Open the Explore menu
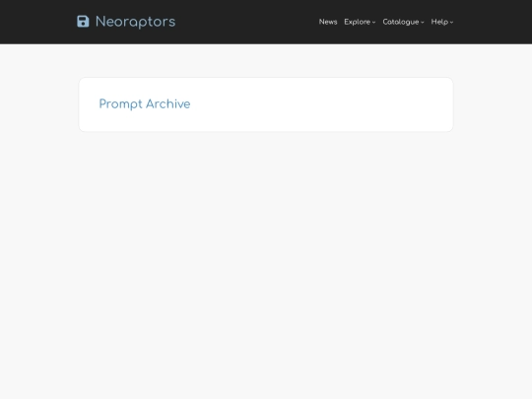 point(360,22)
